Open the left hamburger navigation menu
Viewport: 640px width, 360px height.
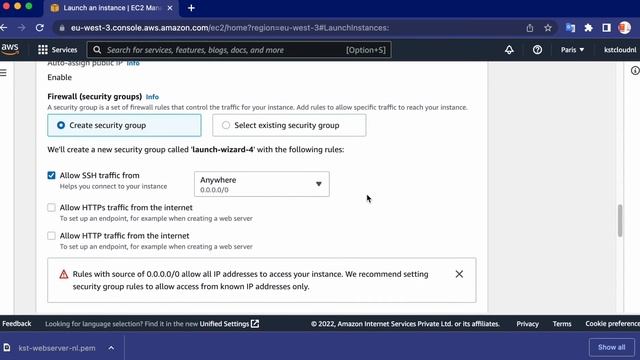tap(4, 73)
